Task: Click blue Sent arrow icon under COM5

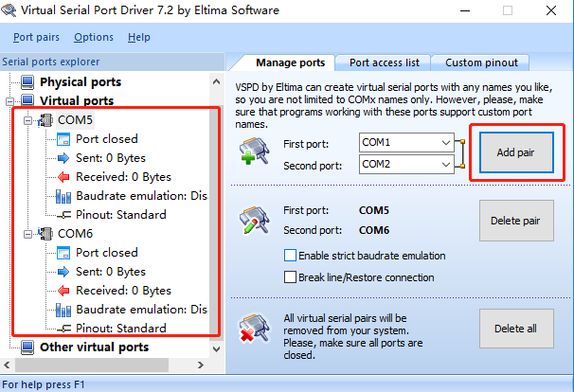Action: click(63, 158)
